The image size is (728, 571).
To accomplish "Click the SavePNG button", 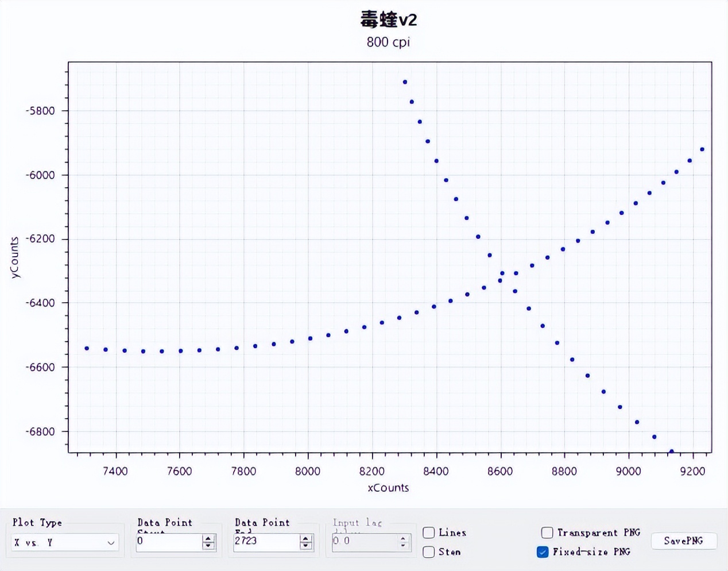I will (x=684, y=541).
